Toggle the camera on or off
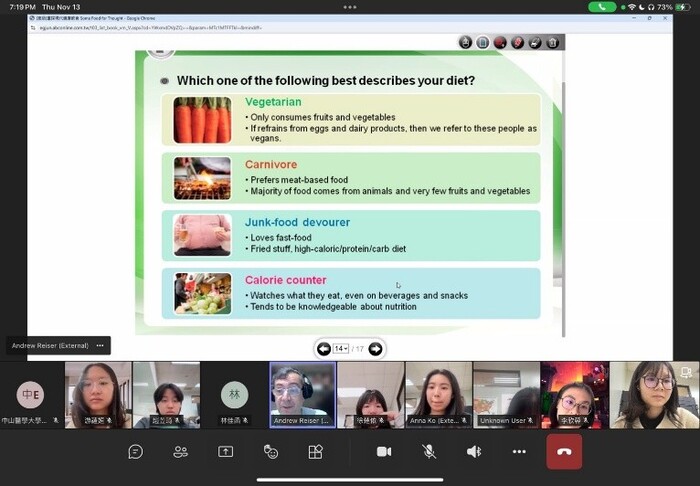The width and height of the screenshot is (700, 486). [384, 452]
